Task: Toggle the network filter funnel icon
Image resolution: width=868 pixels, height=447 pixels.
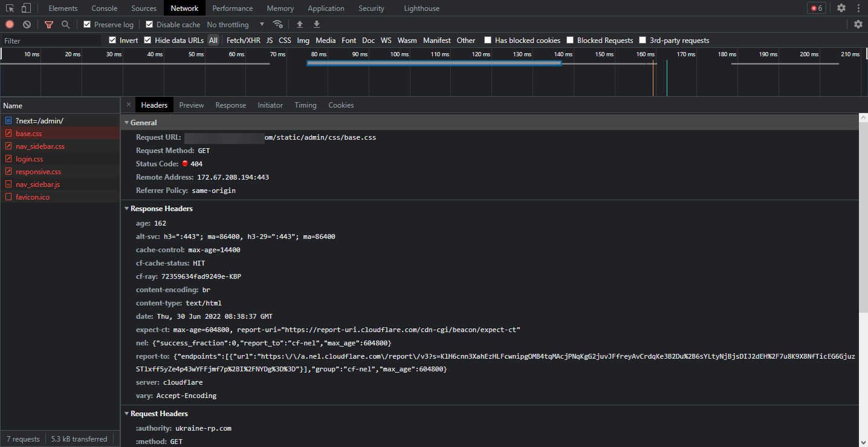Action: [49, 24]
